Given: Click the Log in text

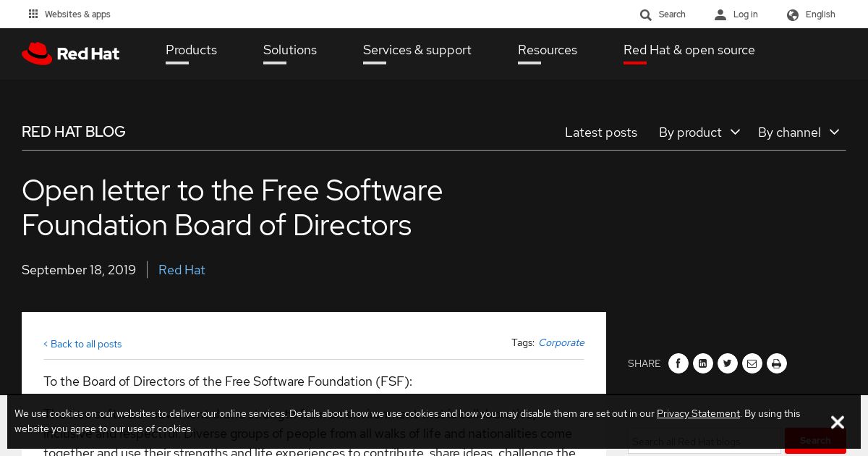Looking at the screenshot, I should coord(746,14).
